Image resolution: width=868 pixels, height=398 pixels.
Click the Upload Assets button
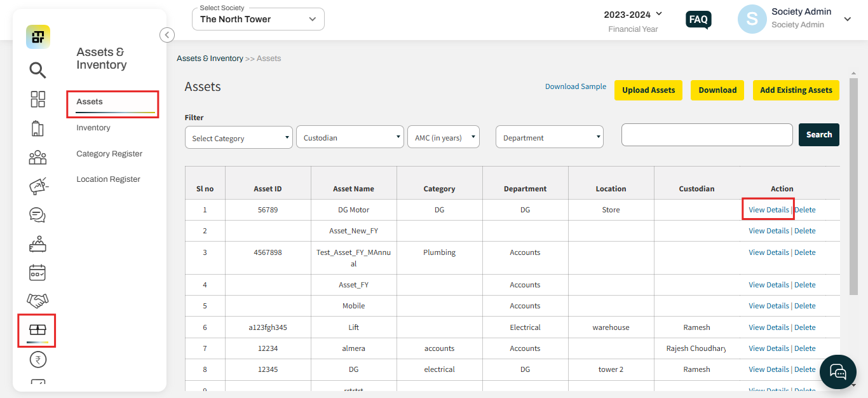(x=648, y=90)
